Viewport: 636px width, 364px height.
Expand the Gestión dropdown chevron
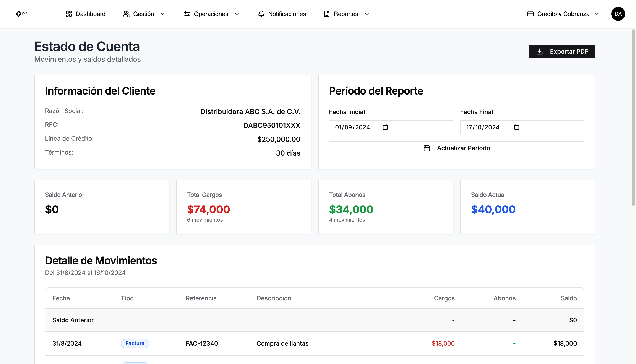coord(163,14)
